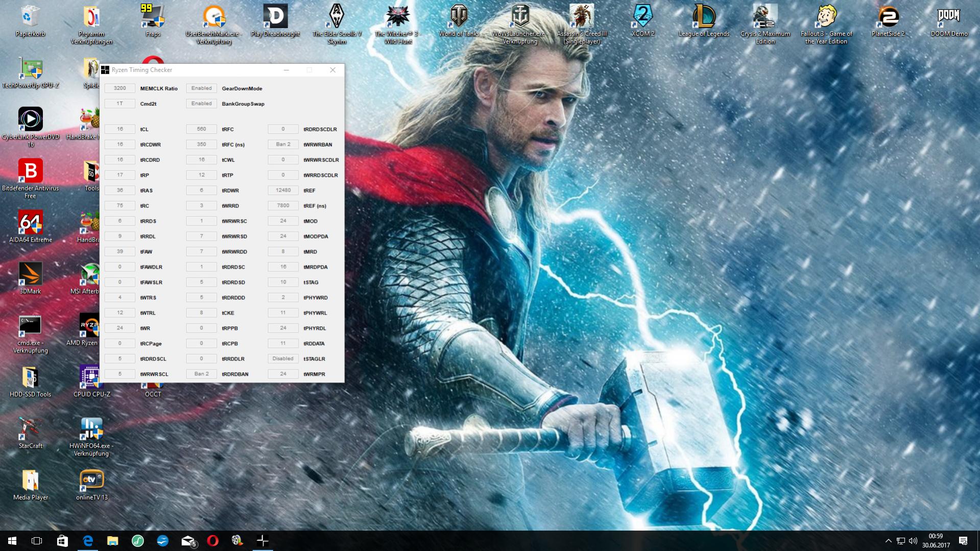Launch Assassin's Creed III shortcut
This screenshot has width=980, height=551.
pos(582,25)
